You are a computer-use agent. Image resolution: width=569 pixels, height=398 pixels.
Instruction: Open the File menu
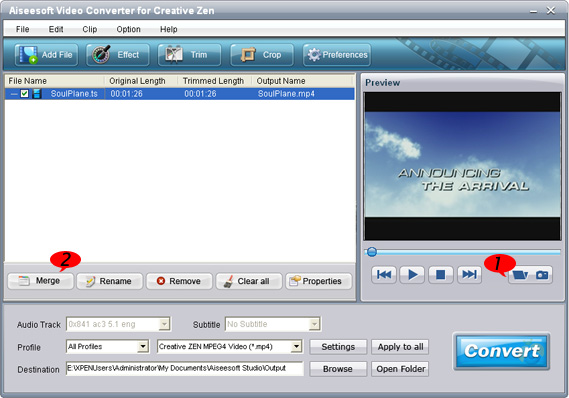coord(22,29)
